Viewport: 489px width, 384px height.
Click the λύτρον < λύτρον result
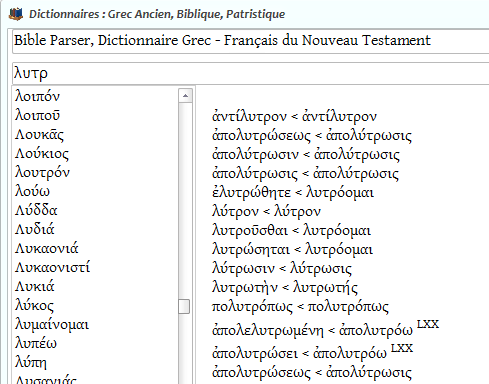click(x=266, y=211)
